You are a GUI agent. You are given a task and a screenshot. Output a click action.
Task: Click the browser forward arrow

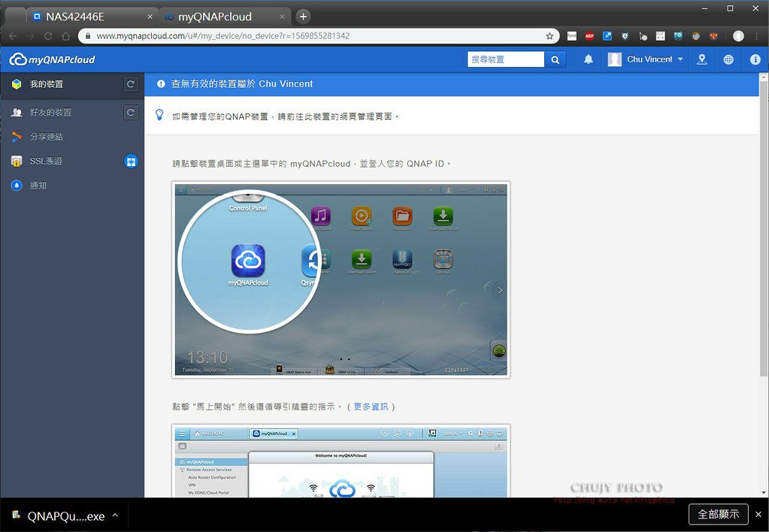[30, 36]
